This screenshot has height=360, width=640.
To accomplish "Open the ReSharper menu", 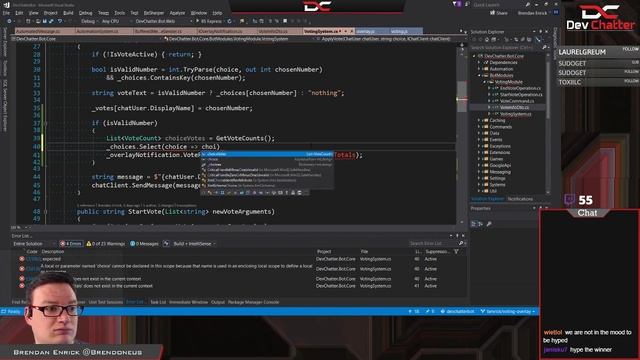I will tap(154, 13).
